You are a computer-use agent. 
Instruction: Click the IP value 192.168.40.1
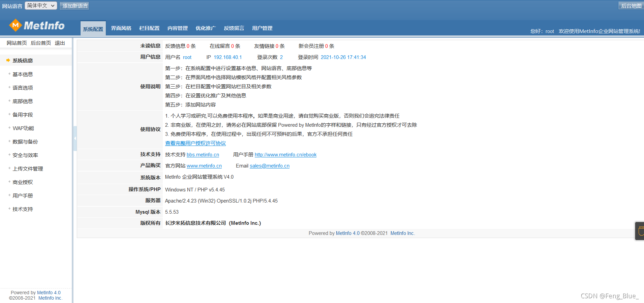[228, 57]
